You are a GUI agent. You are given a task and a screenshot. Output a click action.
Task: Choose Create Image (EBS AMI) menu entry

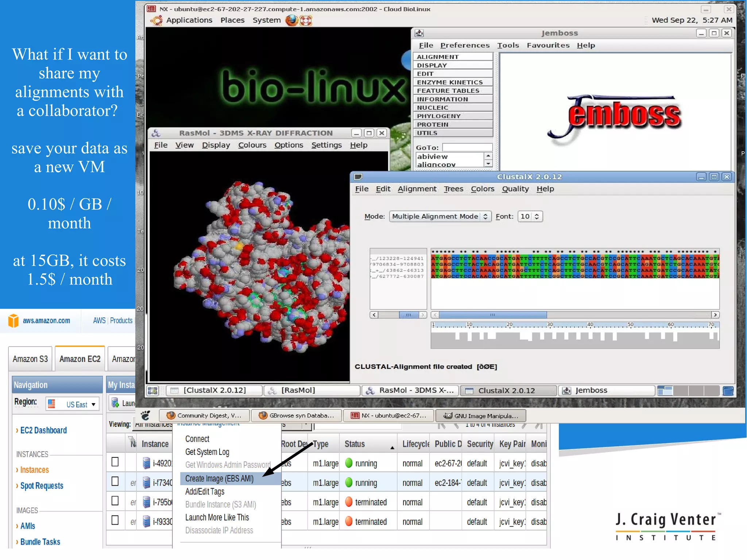[219, 479]
